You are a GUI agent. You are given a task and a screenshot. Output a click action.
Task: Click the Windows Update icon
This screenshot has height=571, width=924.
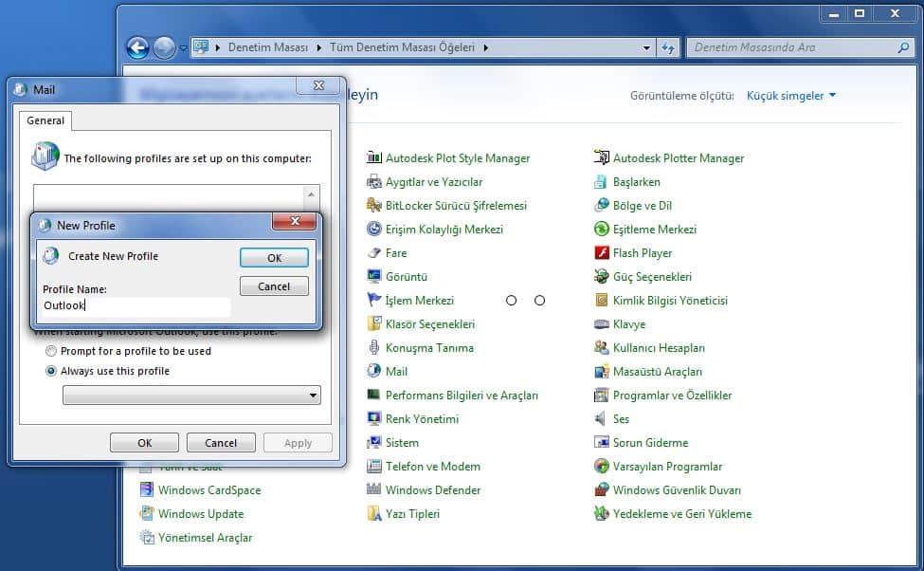click(x=147, y=514)
